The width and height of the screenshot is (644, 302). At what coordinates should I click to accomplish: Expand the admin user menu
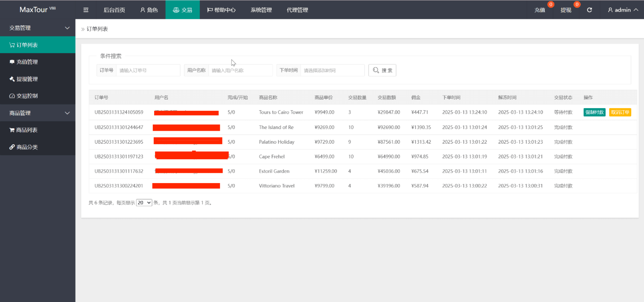(623, 10)
